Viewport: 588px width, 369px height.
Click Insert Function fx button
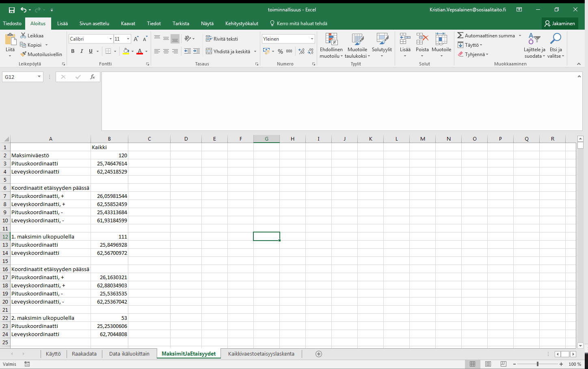[93, 77]
